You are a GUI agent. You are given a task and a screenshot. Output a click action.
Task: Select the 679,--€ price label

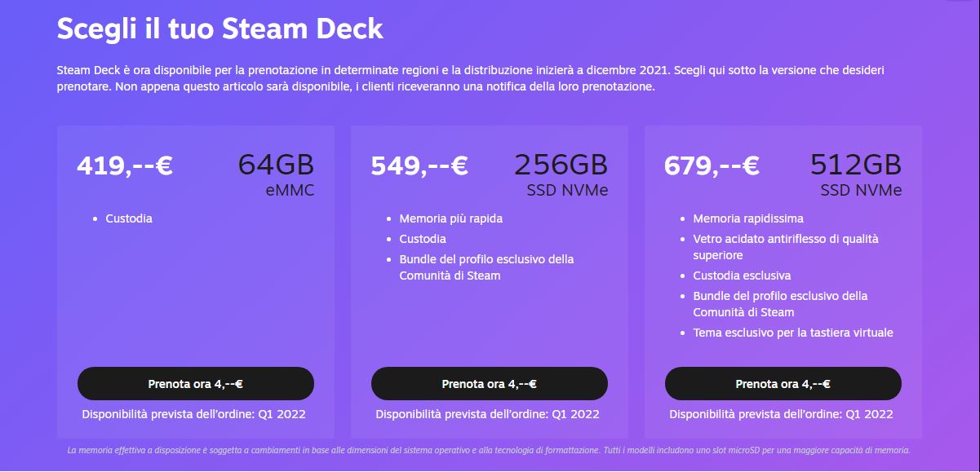pyautogui.click(x=712, y=165)
